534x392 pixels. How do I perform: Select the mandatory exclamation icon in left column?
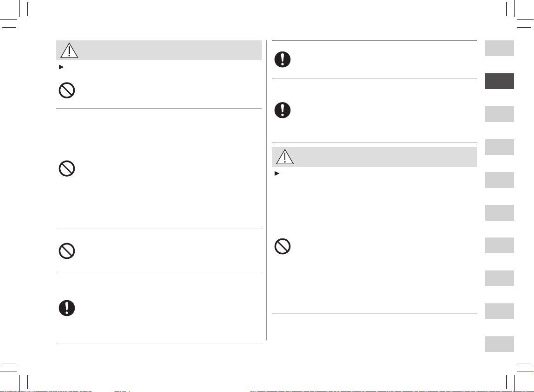click(x=67, y=308)
